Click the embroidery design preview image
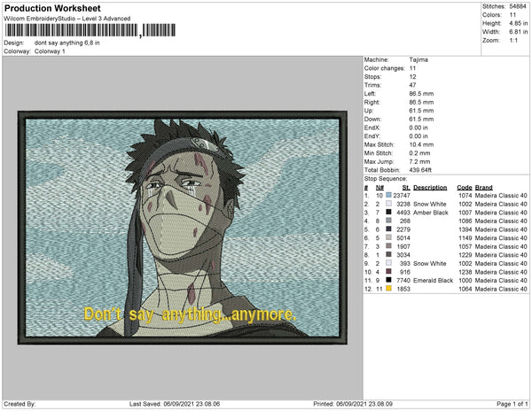The image size is (532, 411). (x=183, y=228)
